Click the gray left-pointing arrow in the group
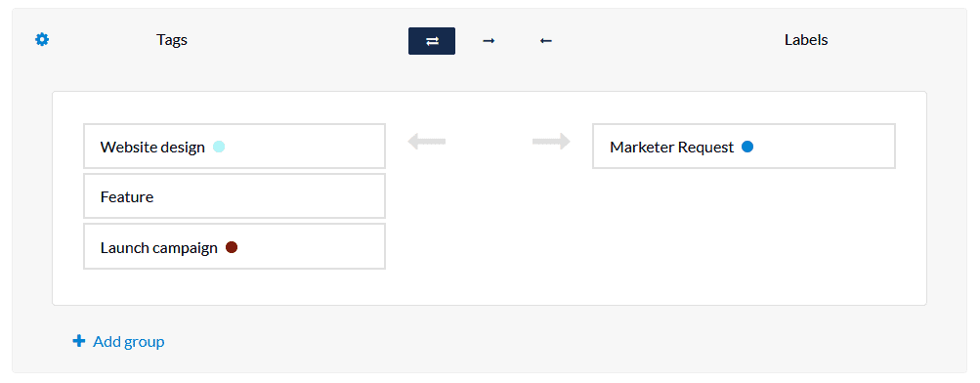 click(x=426, y=142)
